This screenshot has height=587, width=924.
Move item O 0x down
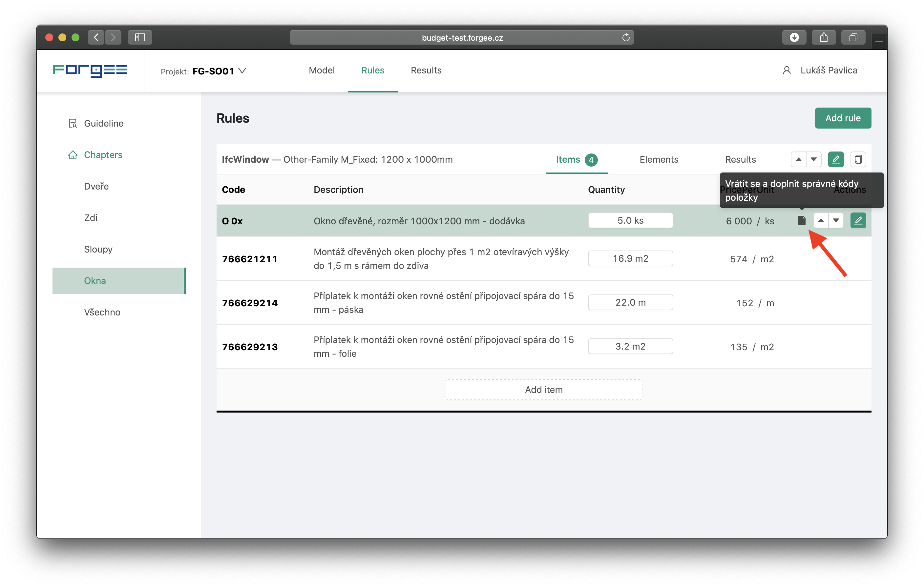tap(836, 220)
